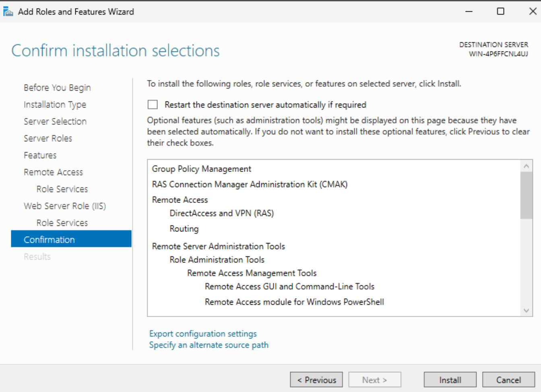Go to Before You Begin step

coord(57,88)
